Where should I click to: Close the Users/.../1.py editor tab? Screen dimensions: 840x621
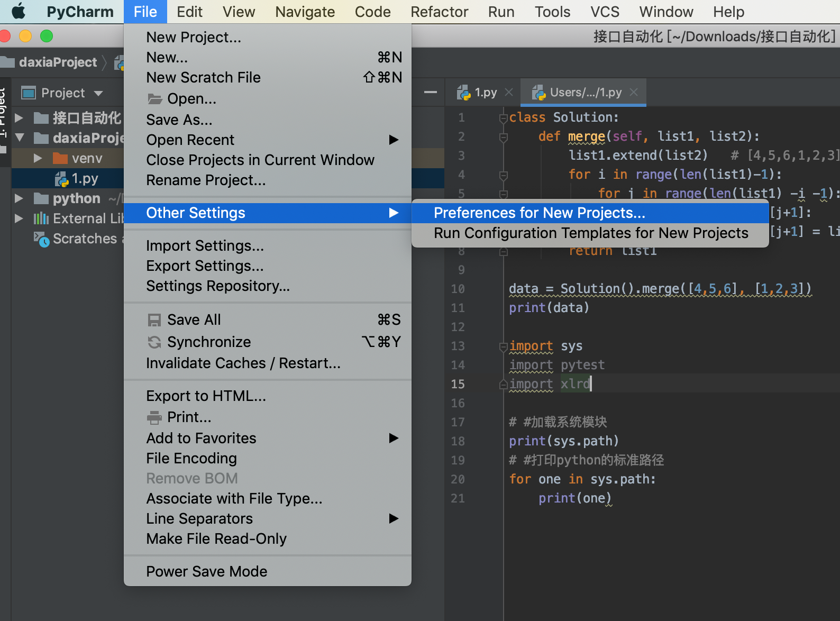634,93
